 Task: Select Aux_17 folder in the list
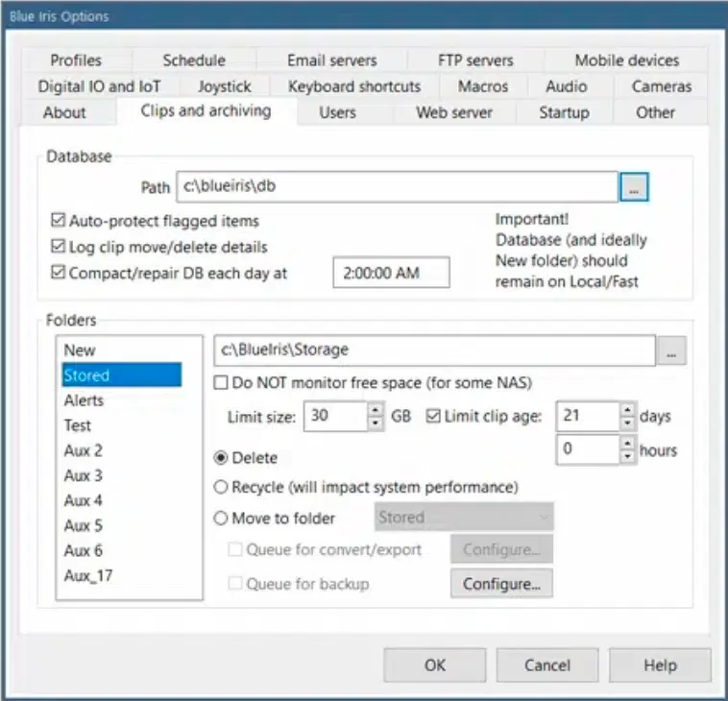88,575
